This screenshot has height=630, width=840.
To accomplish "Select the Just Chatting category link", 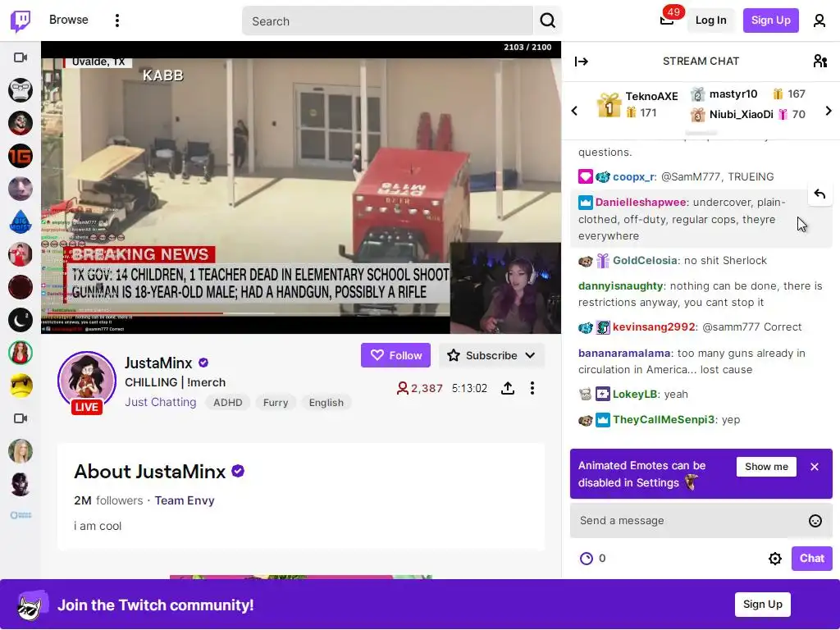I will (161, 402).
